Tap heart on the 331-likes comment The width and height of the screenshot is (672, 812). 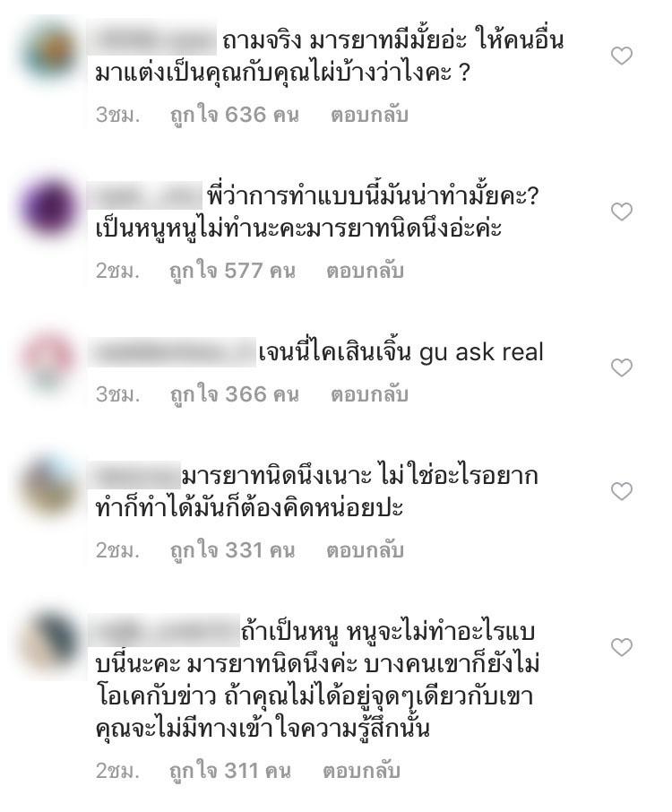click(621, 491)
